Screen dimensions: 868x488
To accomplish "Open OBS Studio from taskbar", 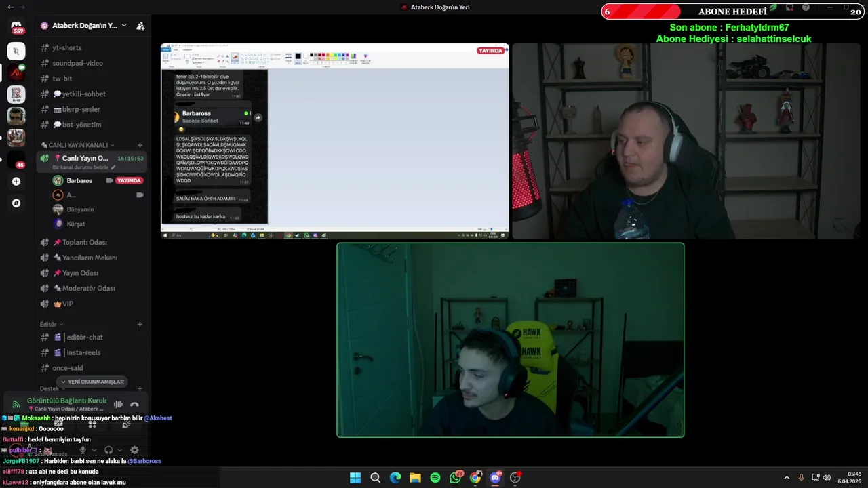I will (515, 478).
